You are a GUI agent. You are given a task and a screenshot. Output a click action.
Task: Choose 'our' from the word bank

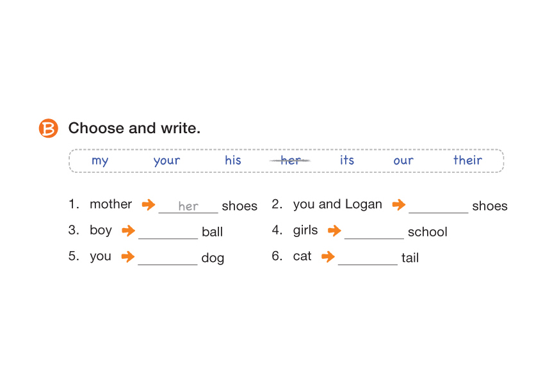(x=403, y=161)
